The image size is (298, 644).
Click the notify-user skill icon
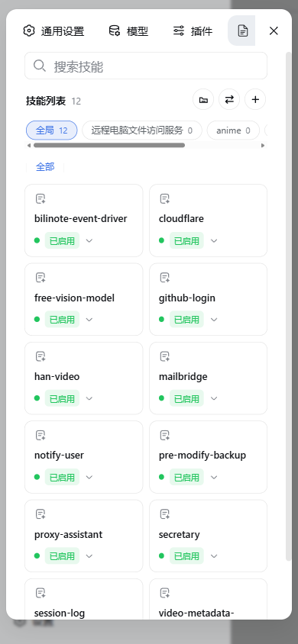click(x=40, y=436)
